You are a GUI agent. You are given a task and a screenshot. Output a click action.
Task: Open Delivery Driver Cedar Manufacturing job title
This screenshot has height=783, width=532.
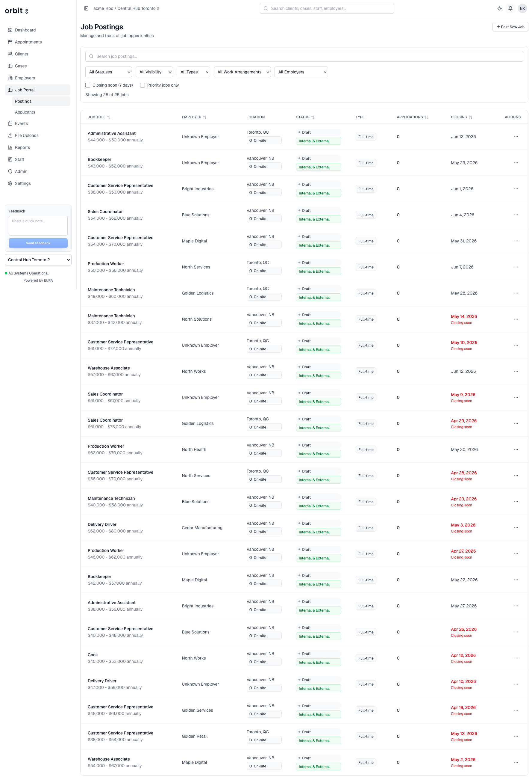[102, 525]
